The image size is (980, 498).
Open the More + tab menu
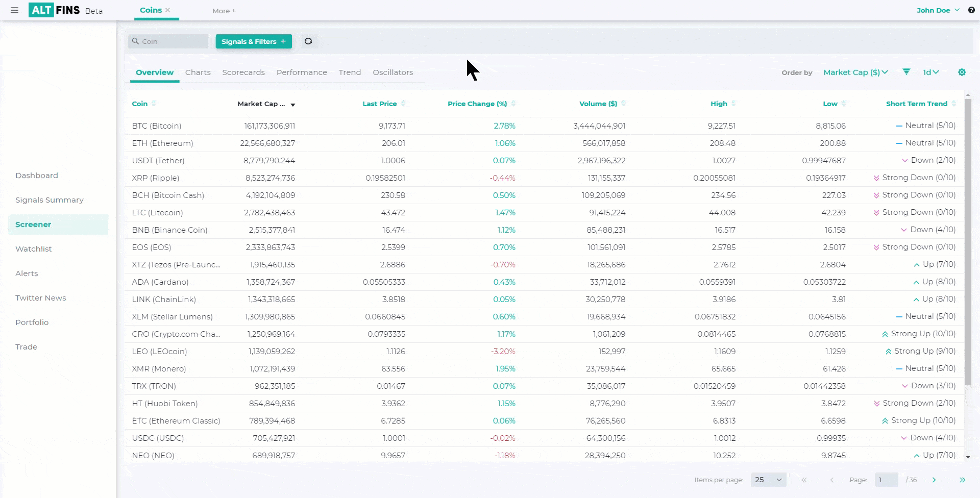[224, 11]
